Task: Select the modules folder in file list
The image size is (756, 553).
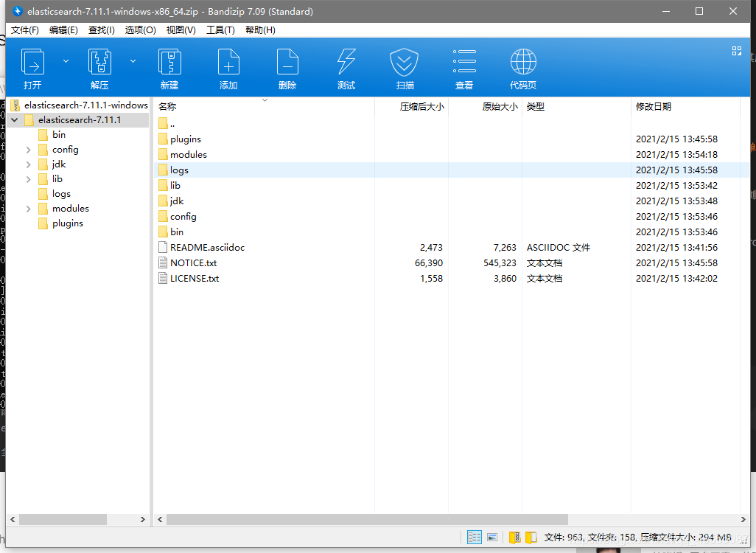Action: pos(182,154)
